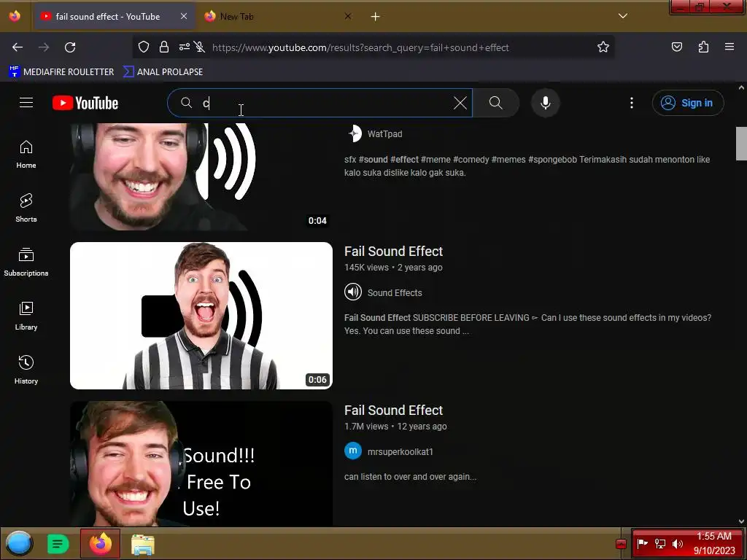Open the second bookmark toolbar item
The height and width of the screenshot is (560, 747).
(x=163, y=72)
